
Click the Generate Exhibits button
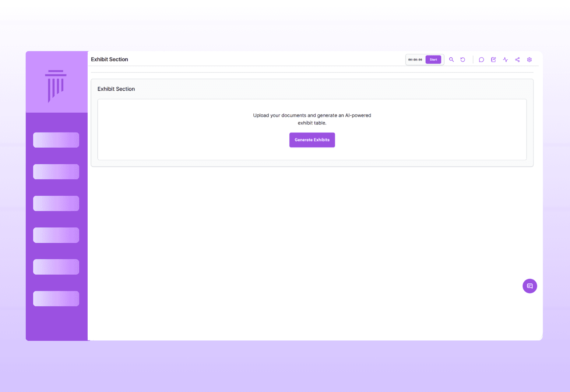point(312,140)
